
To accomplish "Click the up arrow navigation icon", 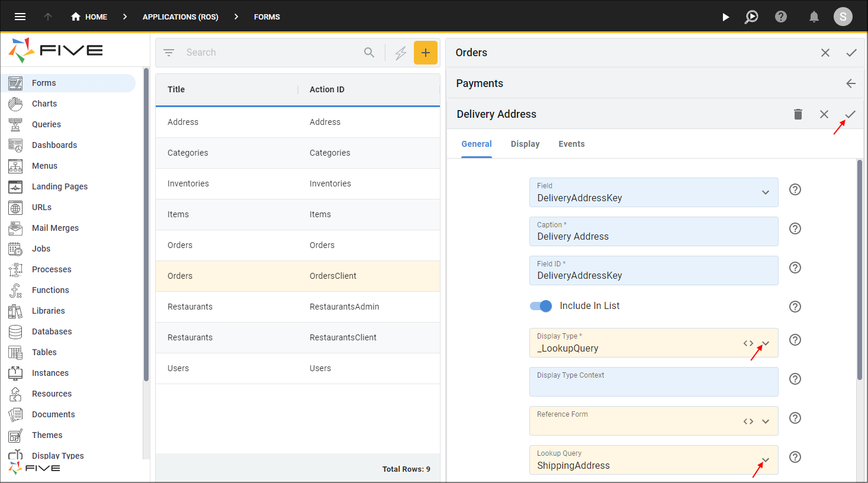I will point(48,17).
